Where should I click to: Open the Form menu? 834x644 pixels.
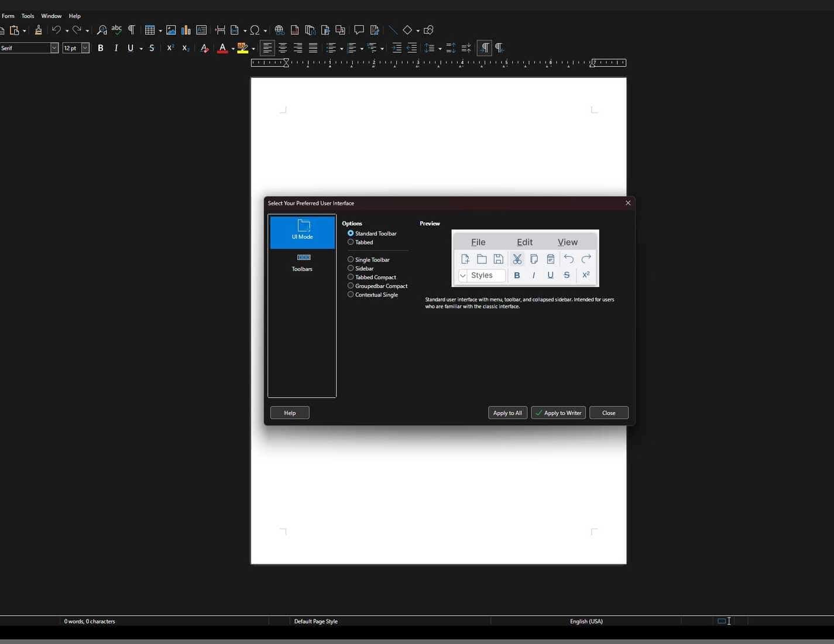pyautogui.click(x=8, y=16)
